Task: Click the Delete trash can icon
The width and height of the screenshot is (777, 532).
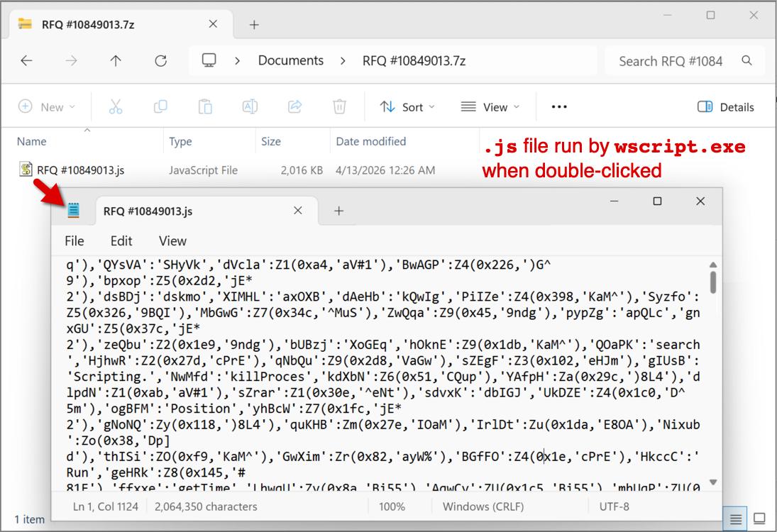Action: [339, 107]
